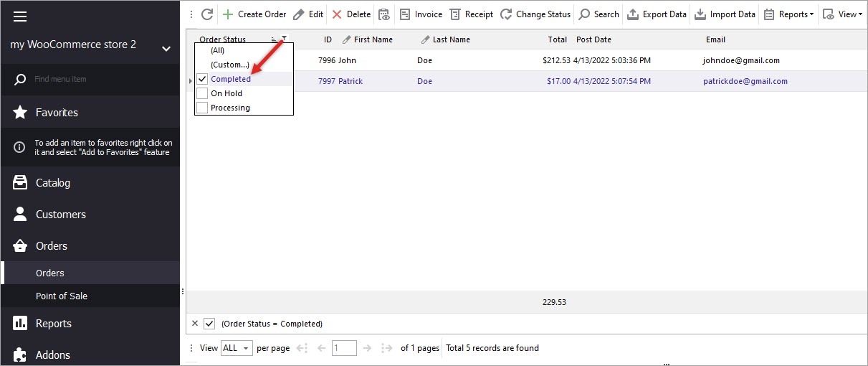Click the Find menu item field
The width and height of the screenshot is (868, 366).
click(93, 79)
